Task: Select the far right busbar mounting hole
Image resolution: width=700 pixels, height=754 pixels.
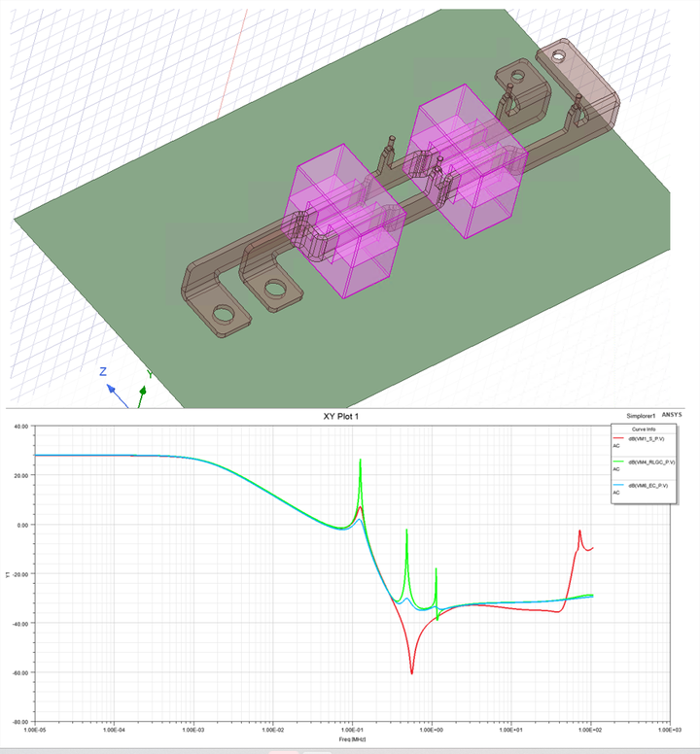Action: pos(558,56)
